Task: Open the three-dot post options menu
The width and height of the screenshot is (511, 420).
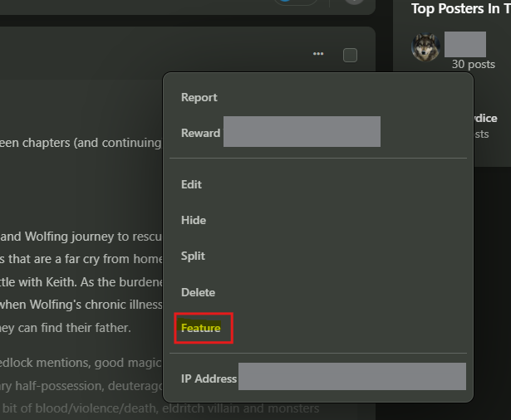Action: (318, 54)
